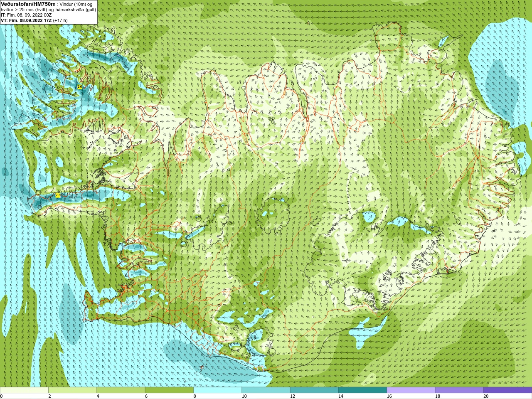Click the yellow gust marker labeled 27
Image resolution: width=532 pixels, height=399 pixels.
[x=58, y=195]
